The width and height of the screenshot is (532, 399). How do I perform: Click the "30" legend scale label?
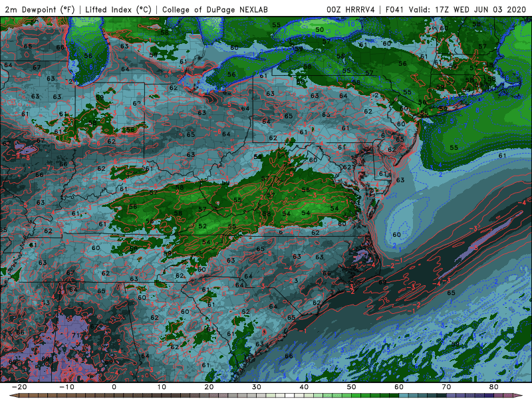(x=257, y=387)
